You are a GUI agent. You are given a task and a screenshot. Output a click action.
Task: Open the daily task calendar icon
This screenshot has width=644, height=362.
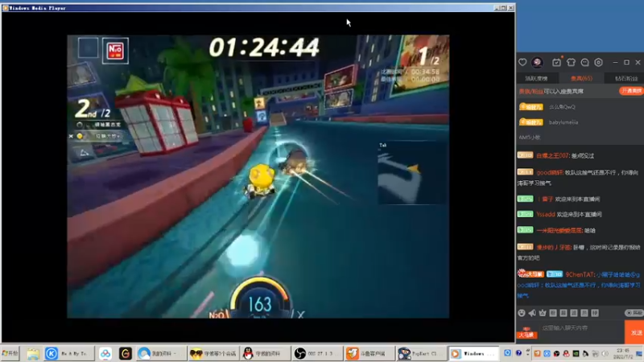[556, 63]
